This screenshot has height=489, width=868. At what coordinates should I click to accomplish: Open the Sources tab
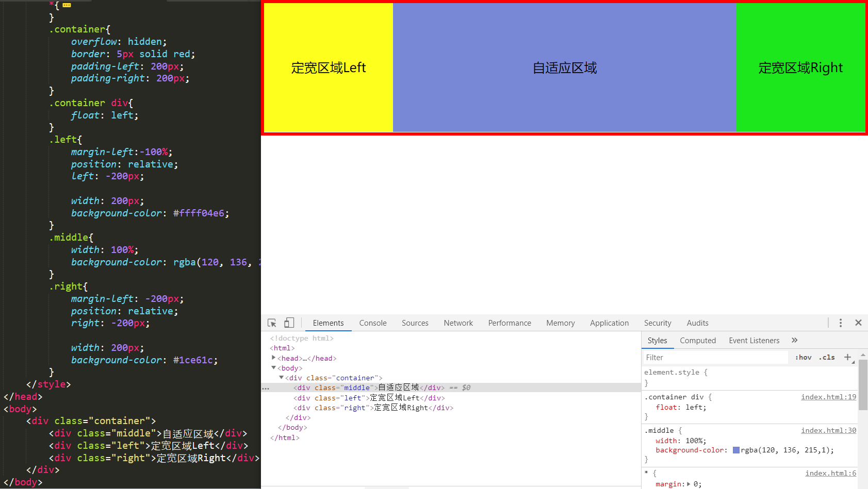pos(415,323)
